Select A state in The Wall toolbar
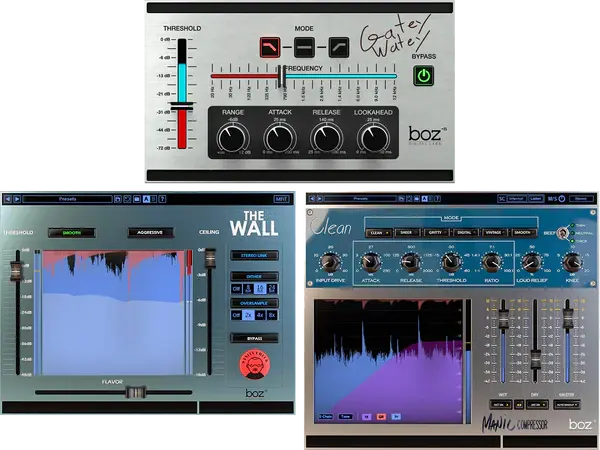 [146, 199]
